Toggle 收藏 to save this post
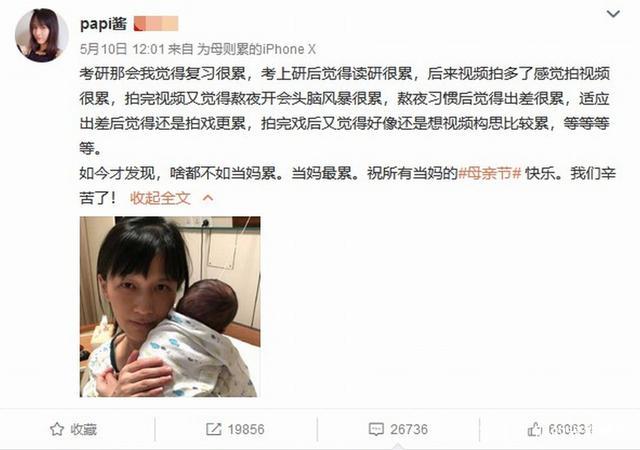This screenshot has width=640, height=450. [x=73, y=429]
